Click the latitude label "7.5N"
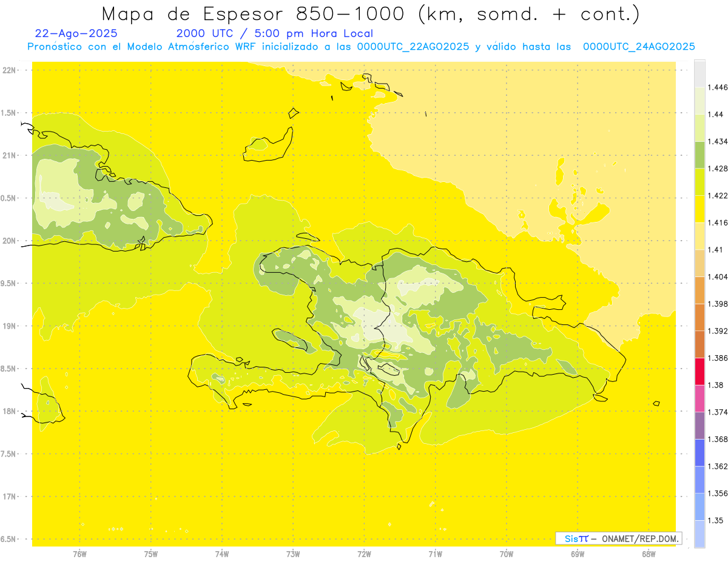Viewport: 728px width, 562px height. tap(9, 454)
